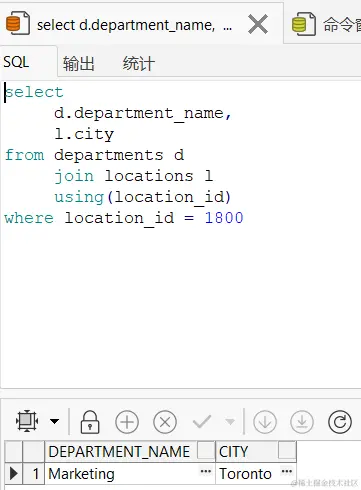
Task: Click 'd.department_name,' in SQL editor
Action: pyautogui.click(x=143, y=114)
